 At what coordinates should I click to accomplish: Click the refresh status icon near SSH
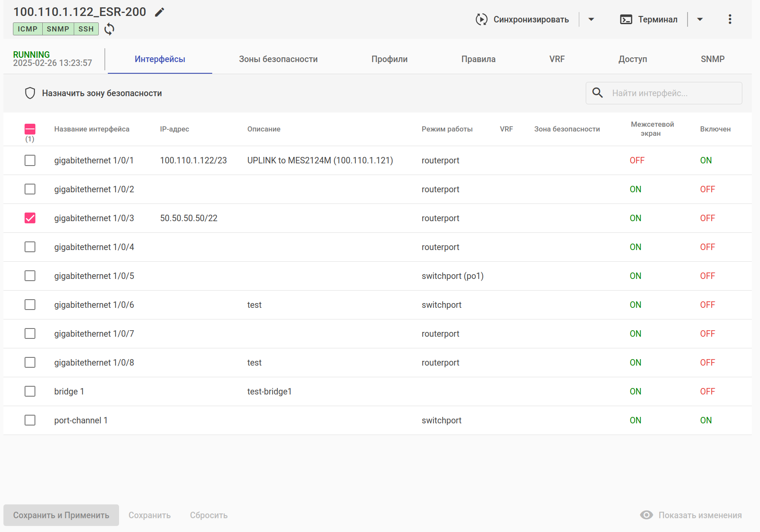tap(110, 29)
